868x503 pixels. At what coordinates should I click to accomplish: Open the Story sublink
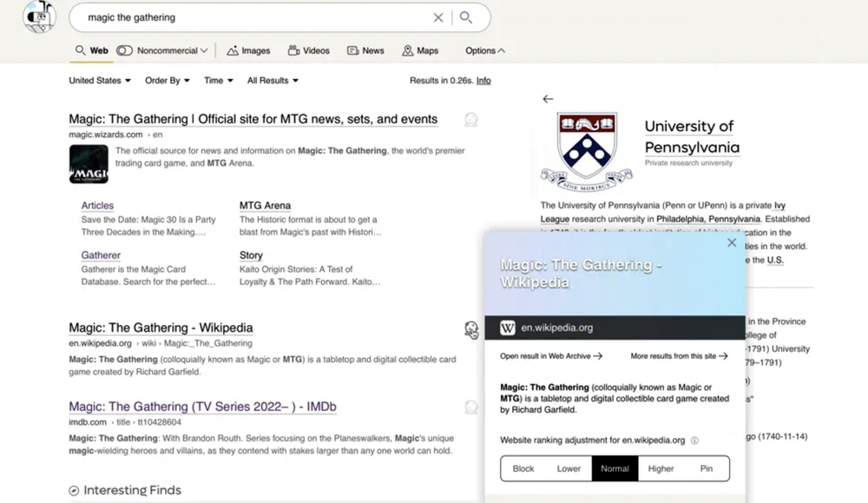tap(251, 255)
